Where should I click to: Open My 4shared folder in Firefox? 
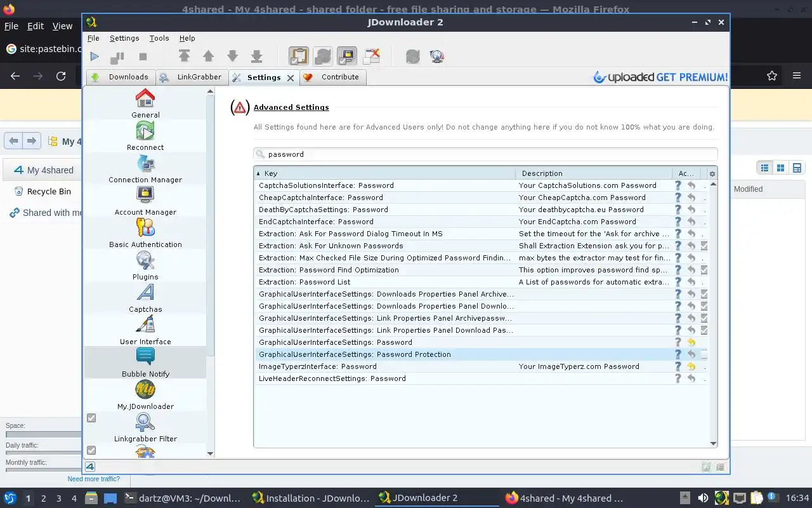44,170
